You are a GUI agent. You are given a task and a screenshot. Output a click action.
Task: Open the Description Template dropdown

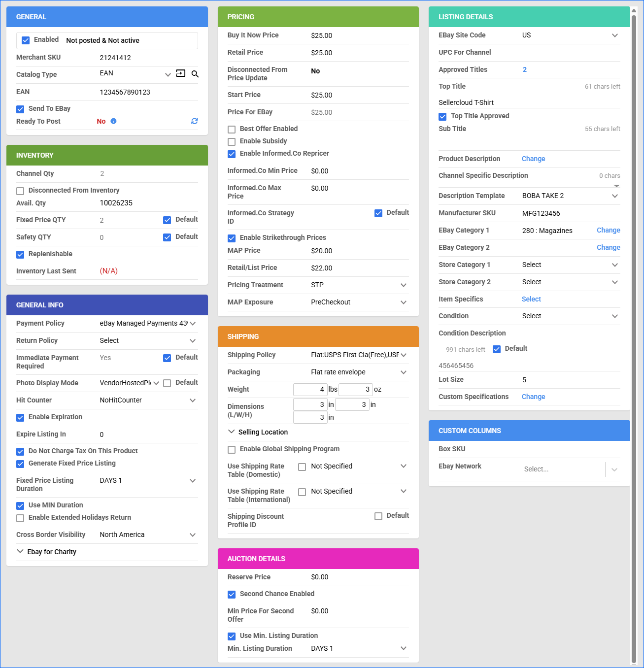(x=614, y=196)
